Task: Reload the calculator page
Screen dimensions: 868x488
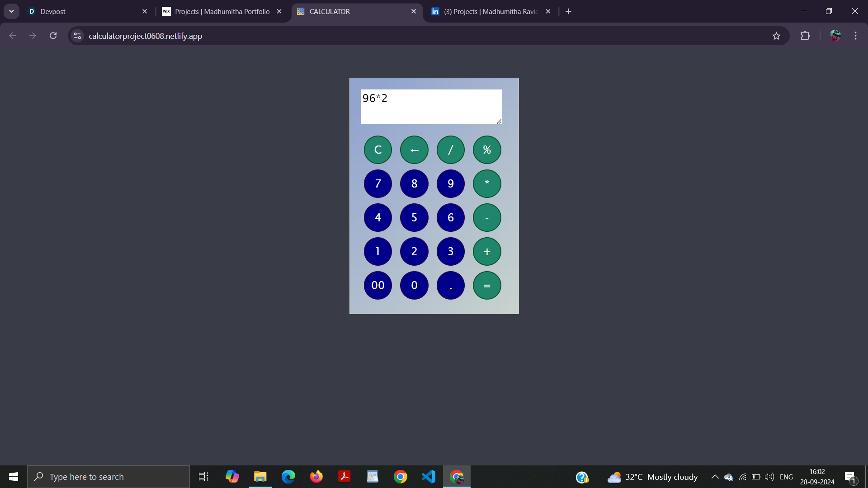Action: coord(53,36)
